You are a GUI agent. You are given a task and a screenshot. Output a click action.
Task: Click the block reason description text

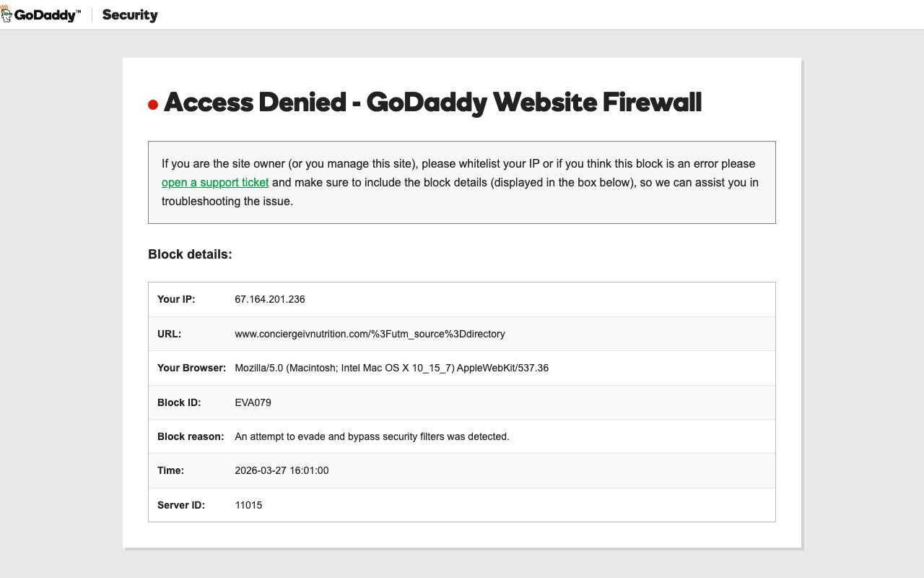(x=372, y=436)
